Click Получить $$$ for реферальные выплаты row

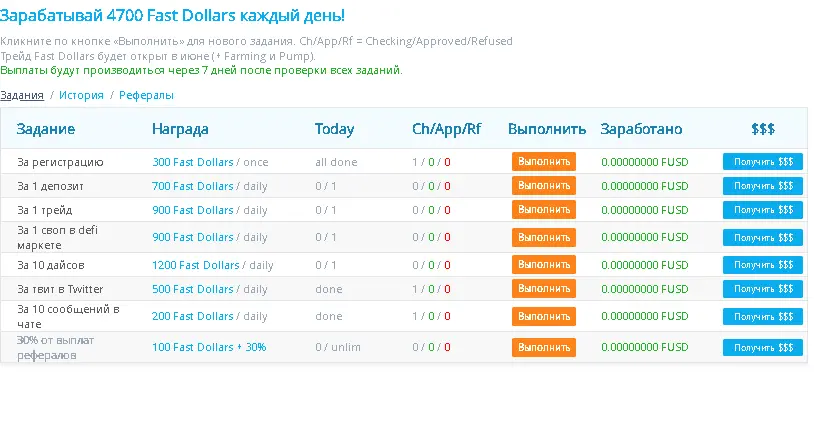pyautogui.click(x=763, y=347)
